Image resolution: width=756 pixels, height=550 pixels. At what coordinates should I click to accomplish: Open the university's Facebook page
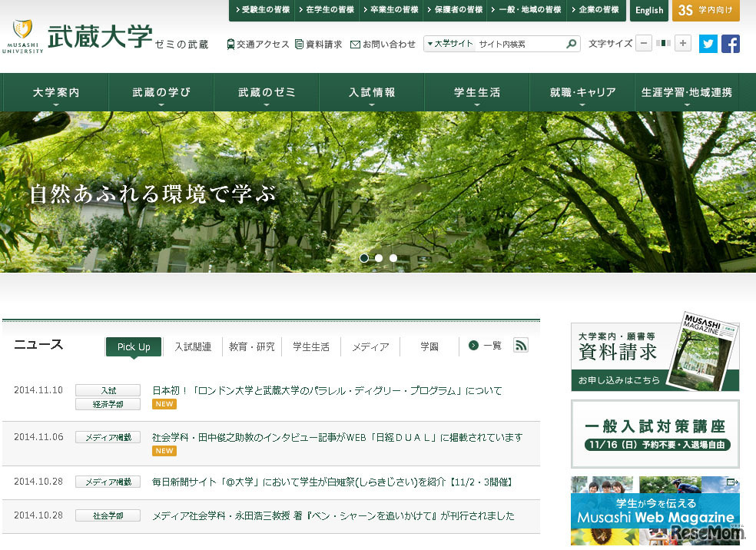tap(730, 44)
